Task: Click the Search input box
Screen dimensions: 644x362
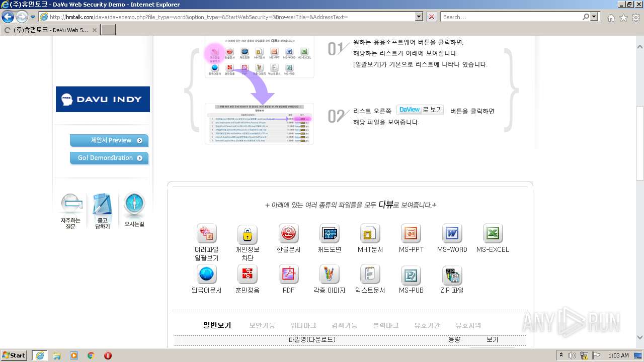Action: tap(511, 17)
